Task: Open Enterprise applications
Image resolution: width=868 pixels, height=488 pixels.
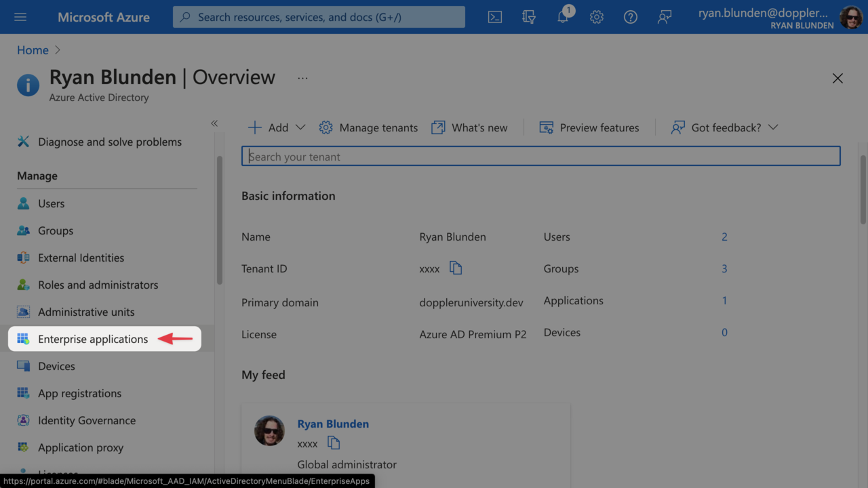Action: click(93, 339)
